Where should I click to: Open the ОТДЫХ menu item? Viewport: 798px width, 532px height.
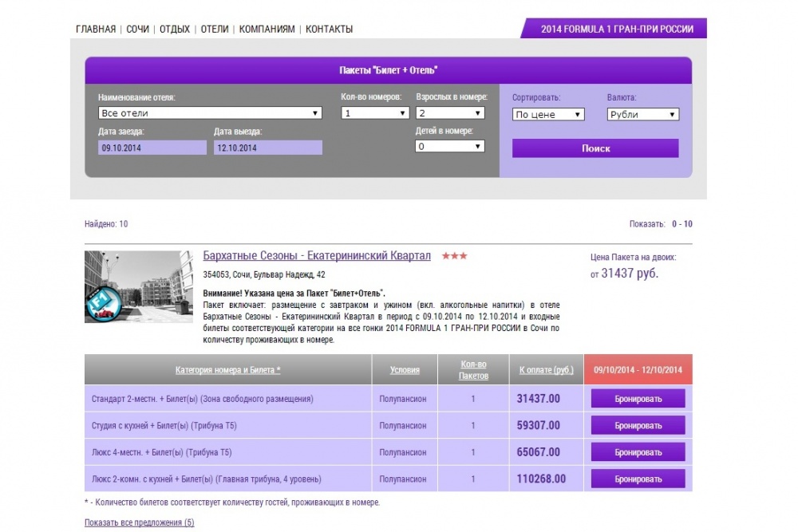point(175,29)
